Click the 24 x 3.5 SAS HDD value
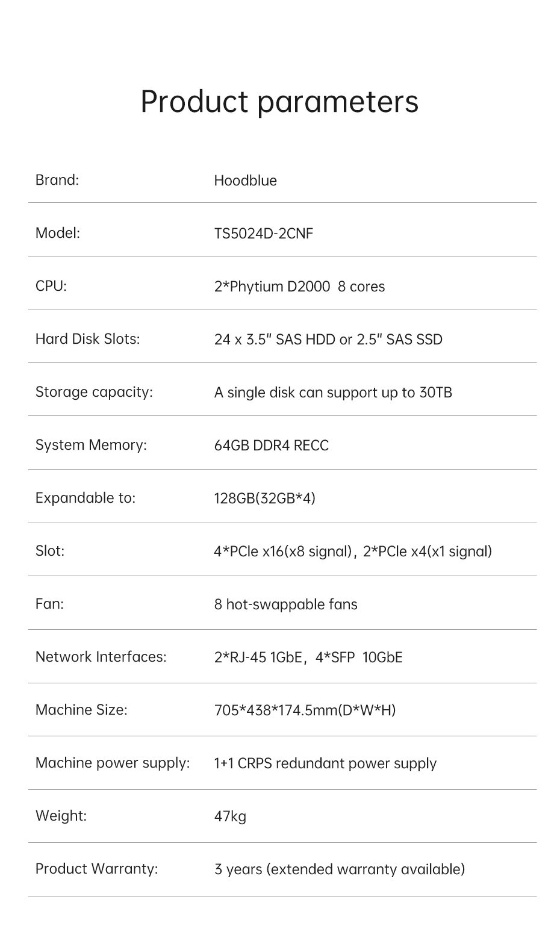560x935 pixels. (x=328, y=340)
